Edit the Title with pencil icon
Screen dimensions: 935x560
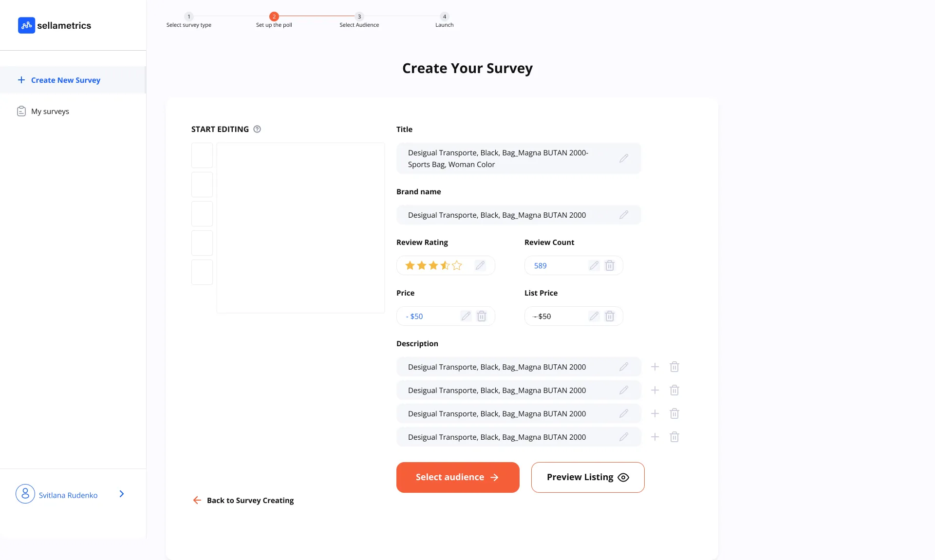(624, 158)
